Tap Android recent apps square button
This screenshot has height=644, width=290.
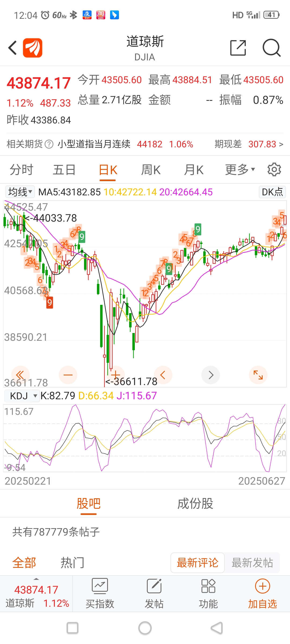coord(73,628)
